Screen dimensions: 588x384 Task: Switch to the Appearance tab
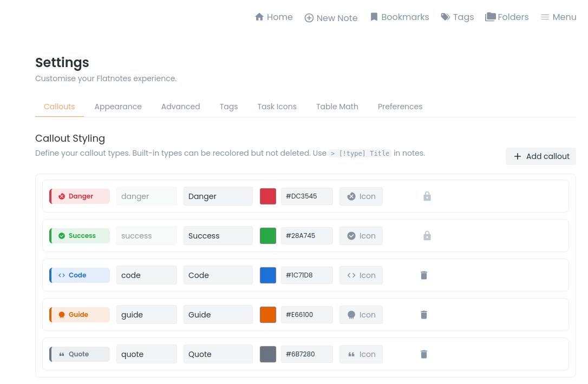click(x=118, y=107)
